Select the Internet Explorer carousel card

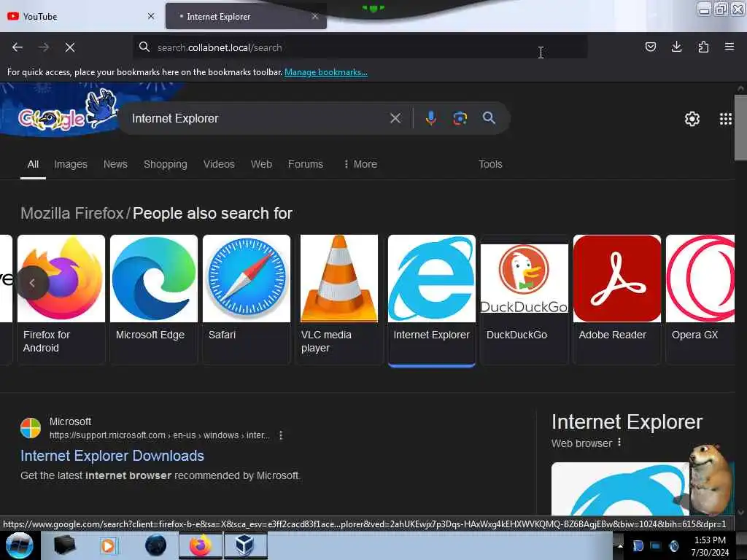432,300
